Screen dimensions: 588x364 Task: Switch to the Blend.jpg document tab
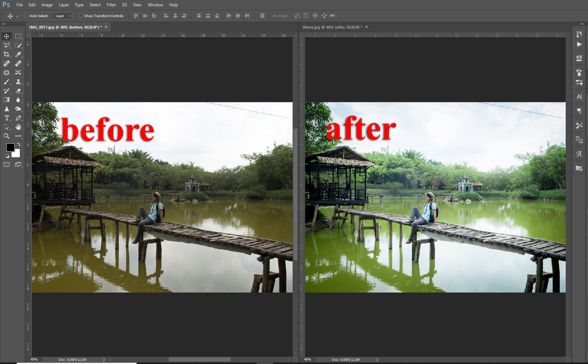[331, 27]
